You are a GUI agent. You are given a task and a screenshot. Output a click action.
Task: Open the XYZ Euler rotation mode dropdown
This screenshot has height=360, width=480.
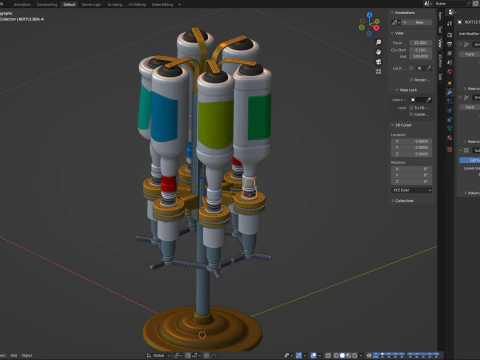point(412,190)
